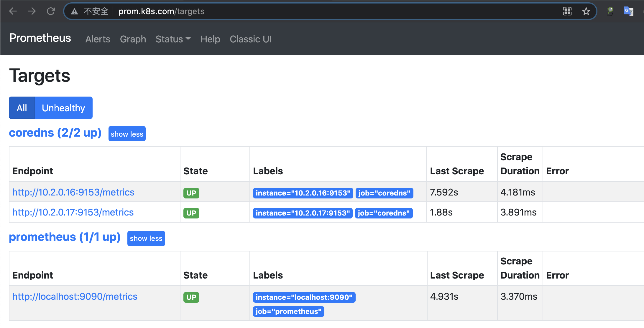
Task: Click the UP badge for 10.2.0.16 target
Action: coord(191,193)
